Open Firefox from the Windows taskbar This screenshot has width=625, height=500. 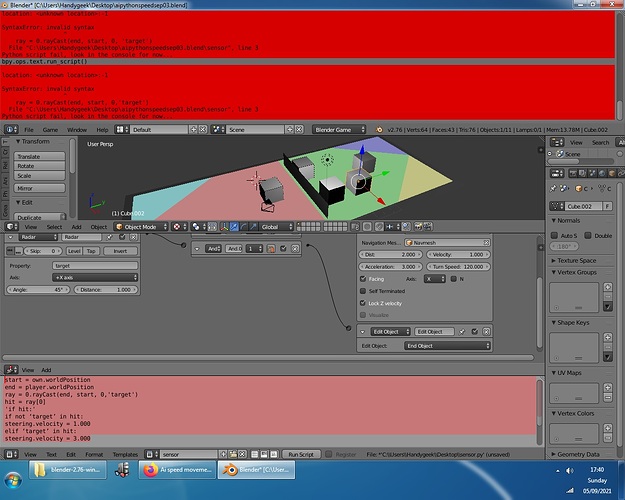click(x=177, y=470)
